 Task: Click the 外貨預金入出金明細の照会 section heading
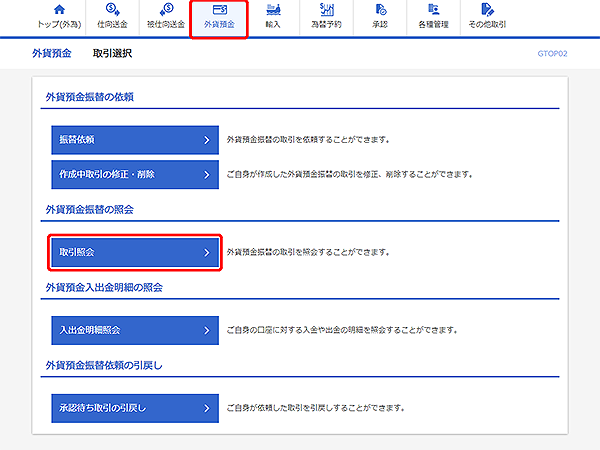click(104, 287)
